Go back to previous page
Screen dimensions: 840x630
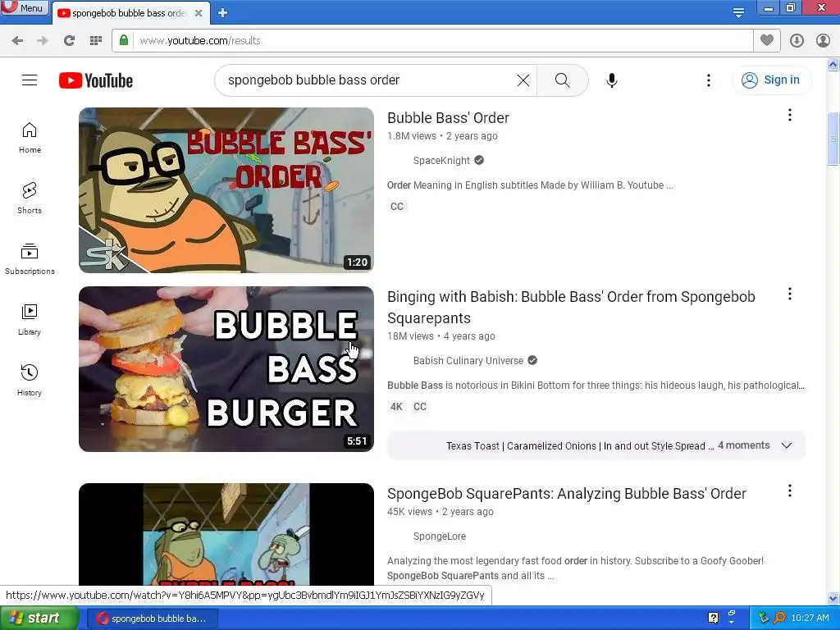(17, 41)
